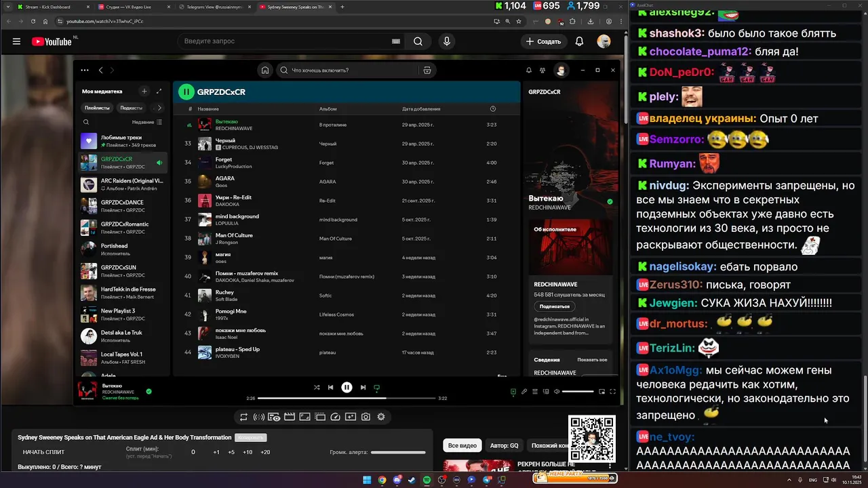Pause the GRPZDCxCR playlist via green header button
The image size is (868, 488).
coord(186,91)
